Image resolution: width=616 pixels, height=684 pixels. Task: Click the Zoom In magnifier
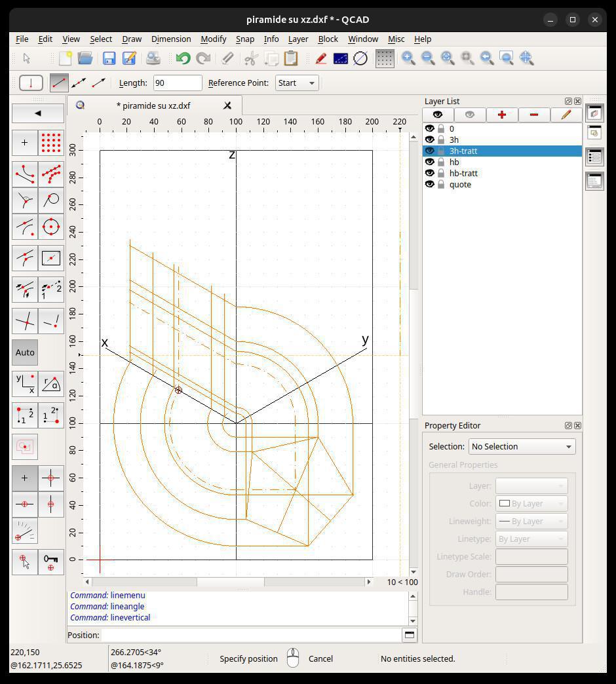(408, 58)
